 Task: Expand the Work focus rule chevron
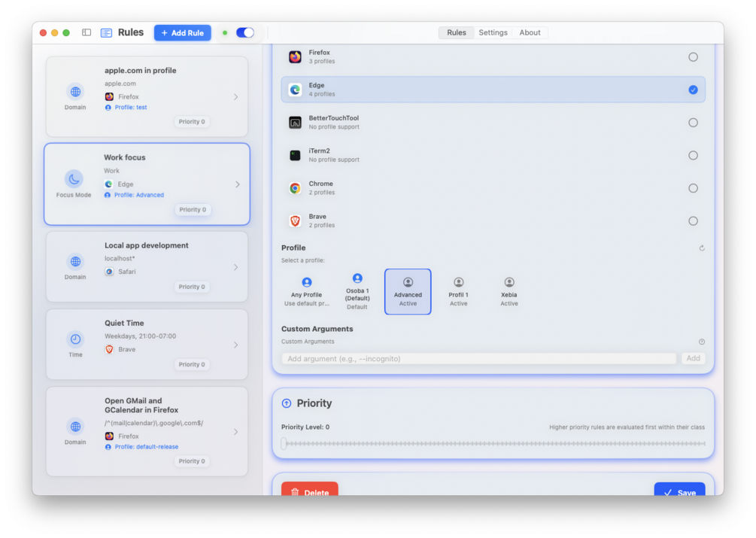(237, 184)
